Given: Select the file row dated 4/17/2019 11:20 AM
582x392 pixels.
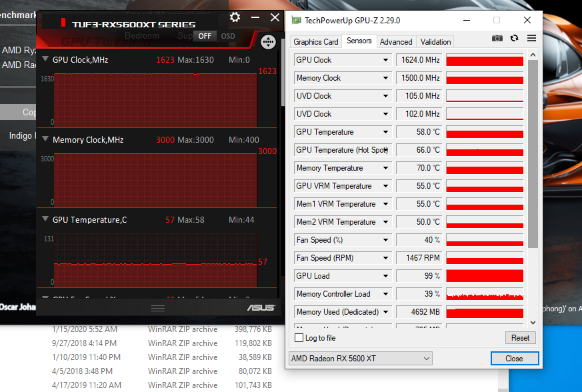Looking at the screenshot, I should [162, 385].
